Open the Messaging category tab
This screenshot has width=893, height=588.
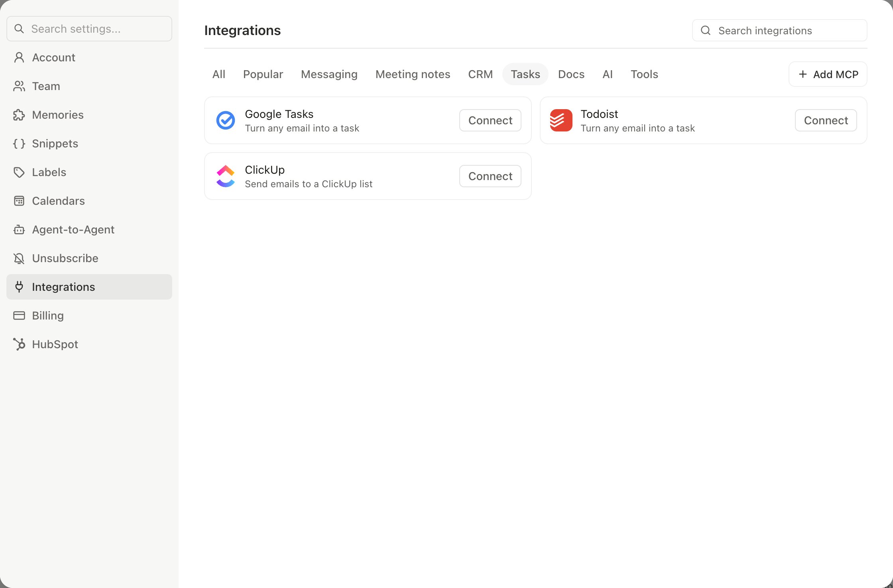point(329,74)
